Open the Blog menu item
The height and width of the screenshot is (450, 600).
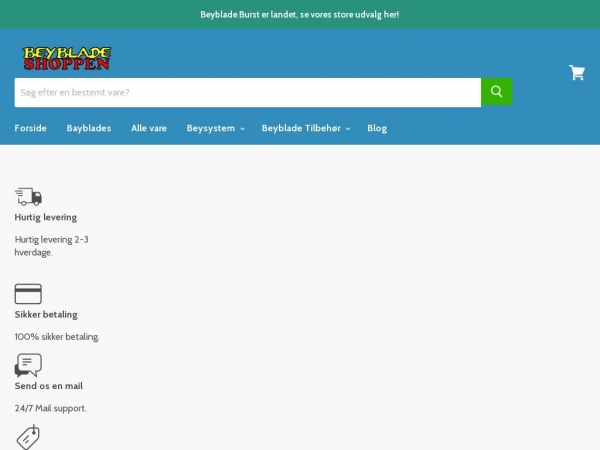click(377, 128)
